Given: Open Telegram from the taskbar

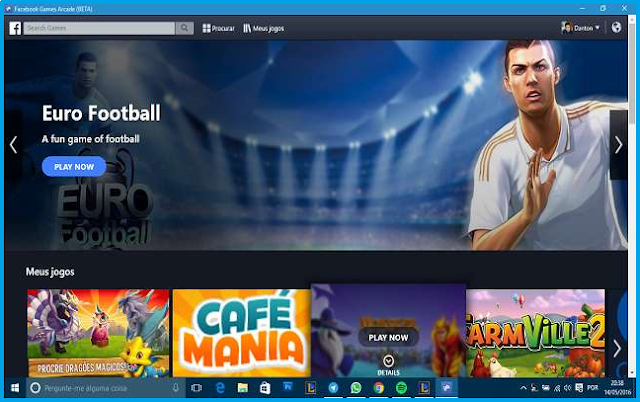Looking at the screenshot, I should pyautogui.click(x=333, y=388).
